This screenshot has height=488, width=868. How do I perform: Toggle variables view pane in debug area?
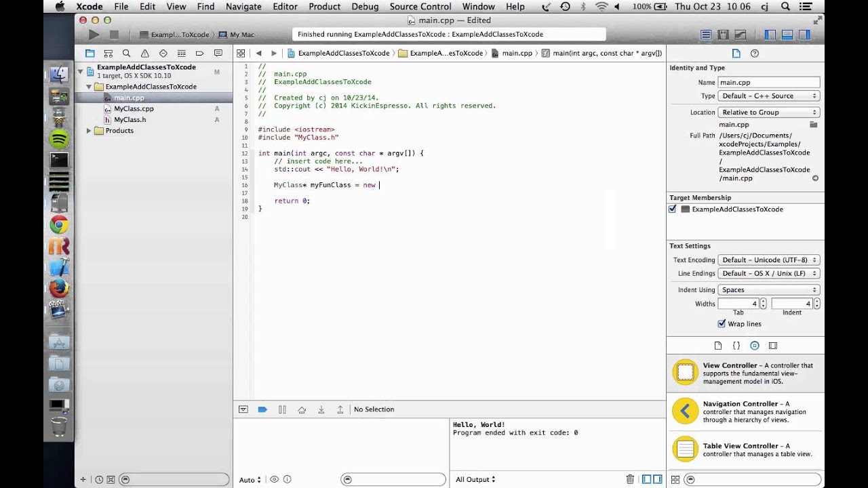pos(646,479)
